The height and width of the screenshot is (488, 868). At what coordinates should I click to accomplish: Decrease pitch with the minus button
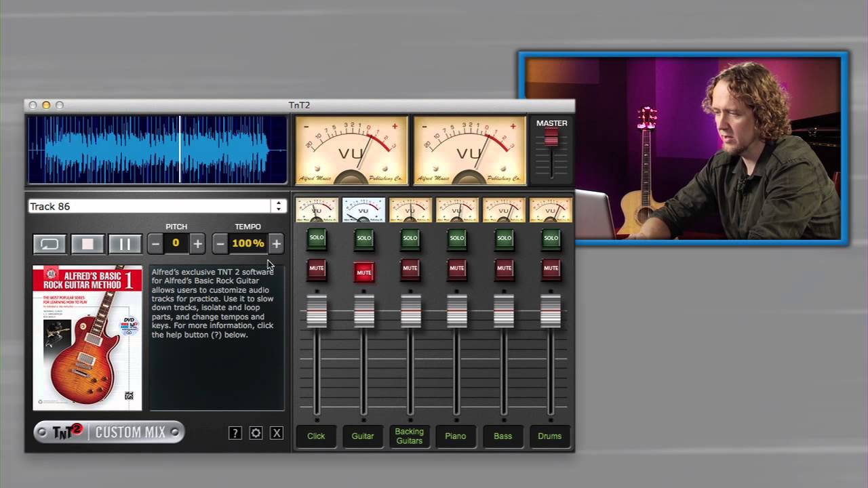pyautogui.click(x=155, y=243)
